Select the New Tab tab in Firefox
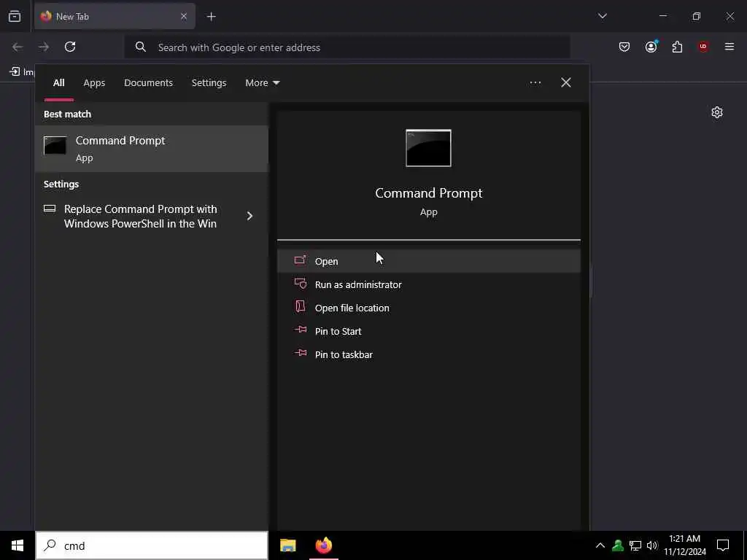The width and height of the screenshot is (747, 560). point(115,17)
